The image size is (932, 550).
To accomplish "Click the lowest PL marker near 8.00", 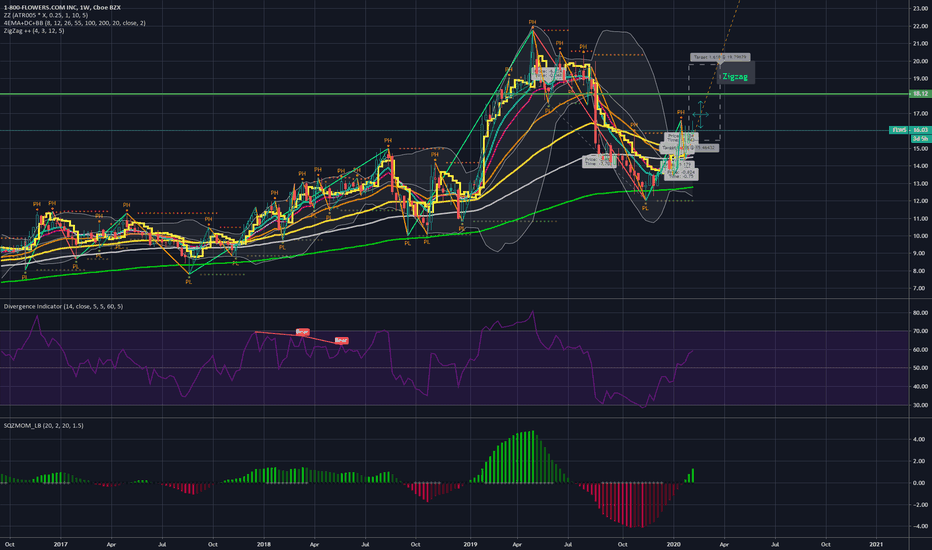I will (188, 282).
